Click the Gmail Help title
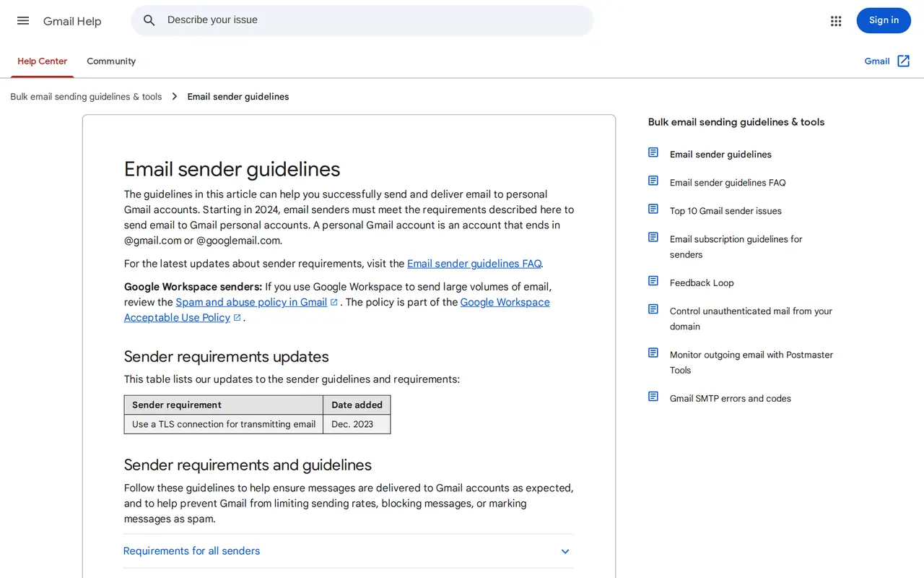This screenshot has width=924, height=578. (72, 21)
